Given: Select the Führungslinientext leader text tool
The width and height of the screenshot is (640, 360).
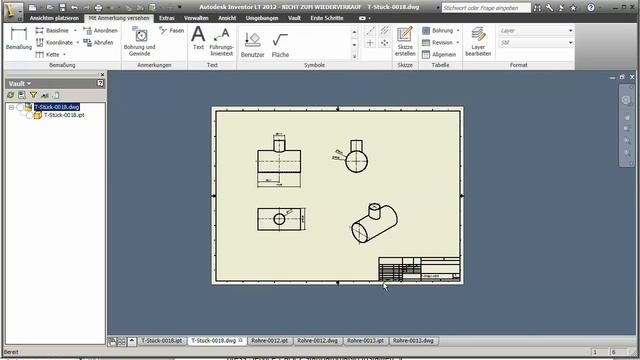Looking at the screenshot, I should (221, 41).
